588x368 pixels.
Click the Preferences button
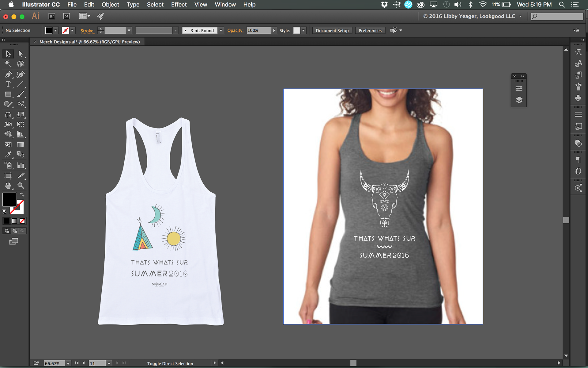coord(370,31)
